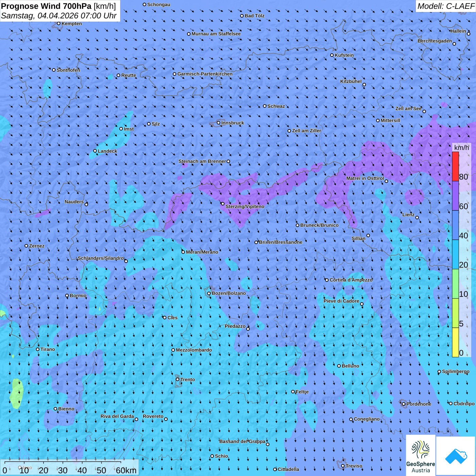Click the 'Sterzing/Vipiteno' label

pyautogui.click(x=245, y=206)
